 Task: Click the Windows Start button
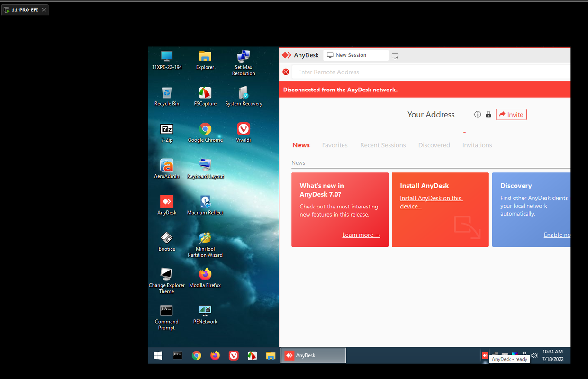(158, 355)
